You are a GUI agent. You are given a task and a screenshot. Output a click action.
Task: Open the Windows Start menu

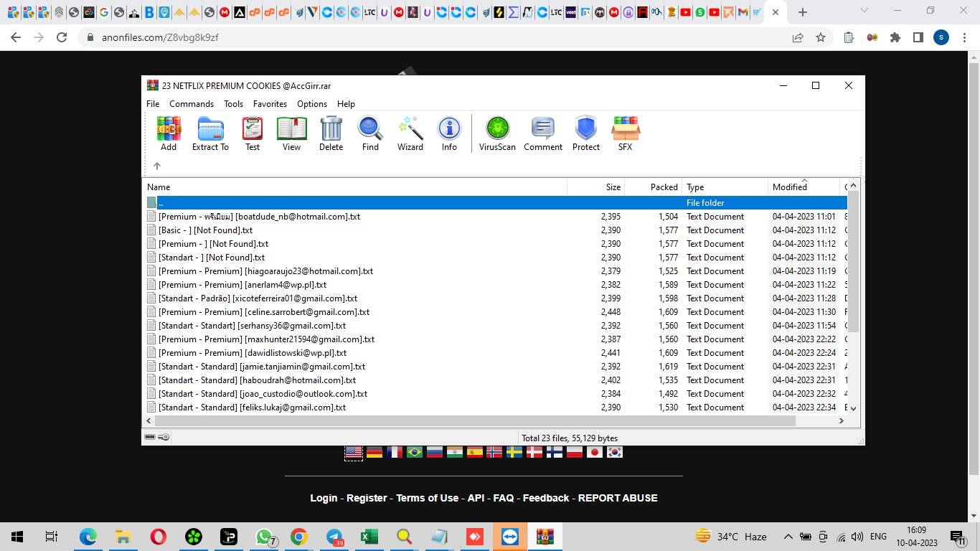pyautogui.click(x=17, y=537)
